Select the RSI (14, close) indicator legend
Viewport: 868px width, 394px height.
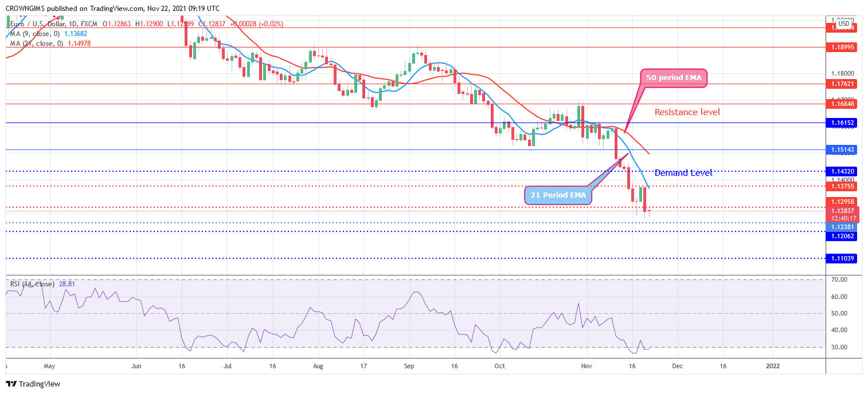click(32, 284)
